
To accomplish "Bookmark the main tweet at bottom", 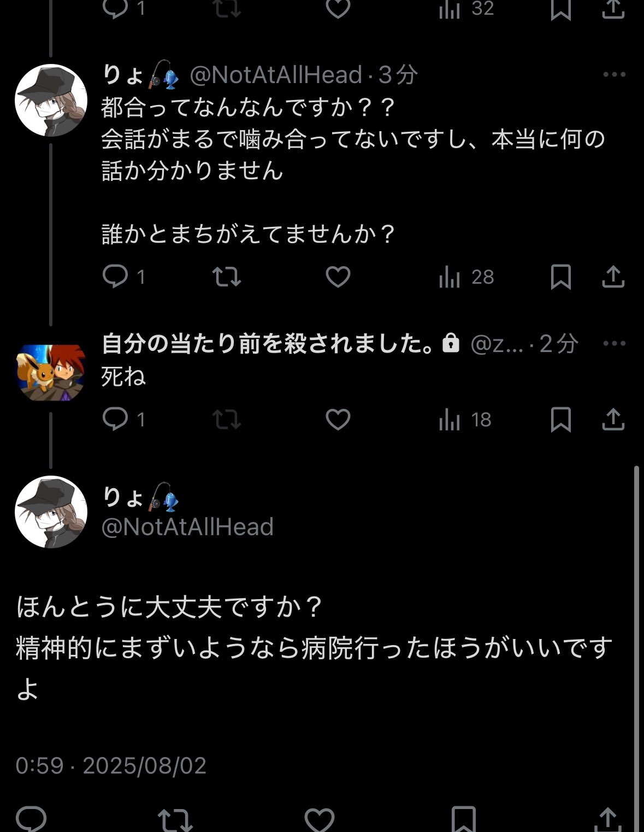I will pyautogui.click(x=463, y=819).
